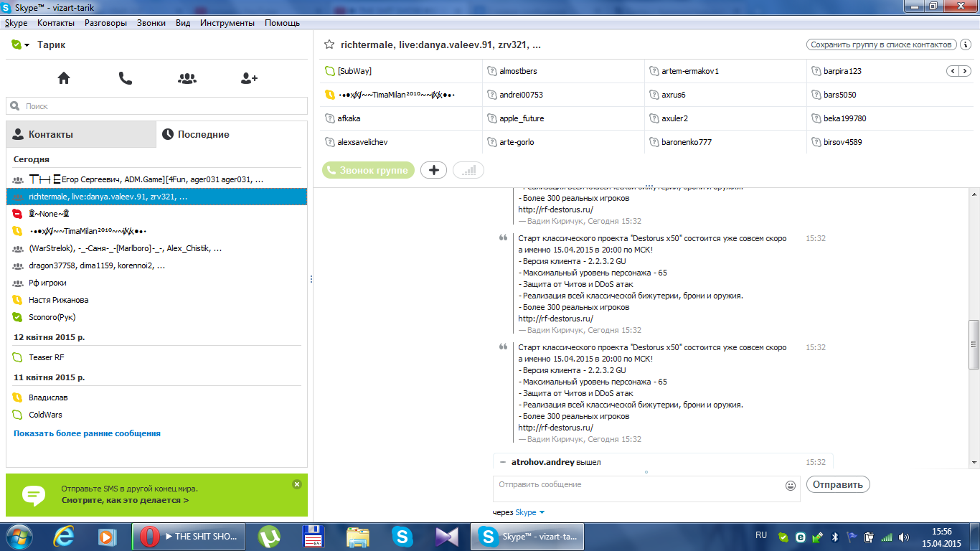This screenshot has width=980, height=551.
Task: Open uTorrent from the taskbar
Action: (x=269, y=537)
